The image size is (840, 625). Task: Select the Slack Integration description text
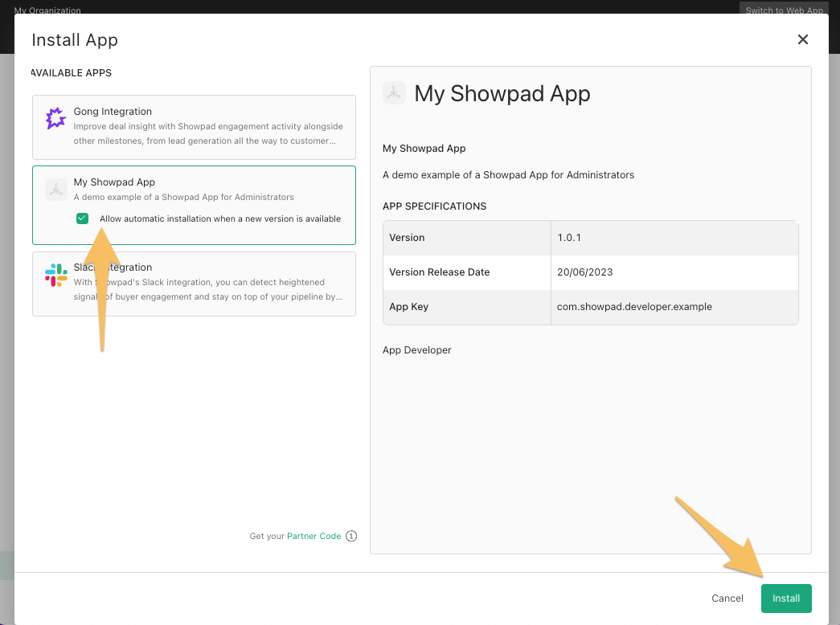(x=208, y=289)
